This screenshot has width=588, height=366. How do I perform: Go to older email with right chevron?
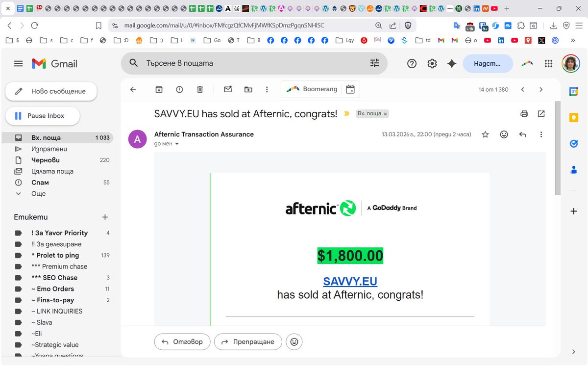541,89
